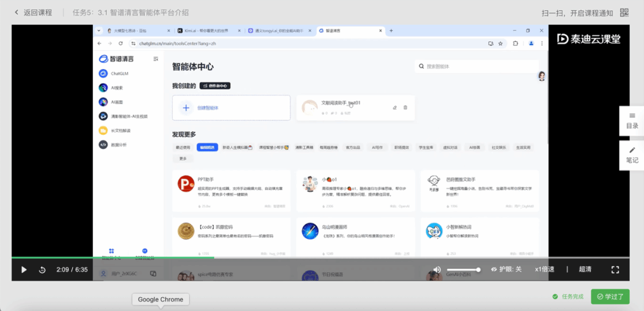Open the x1倍速 playback speed menu
This screenshot has width=644, height=311.
544,269
